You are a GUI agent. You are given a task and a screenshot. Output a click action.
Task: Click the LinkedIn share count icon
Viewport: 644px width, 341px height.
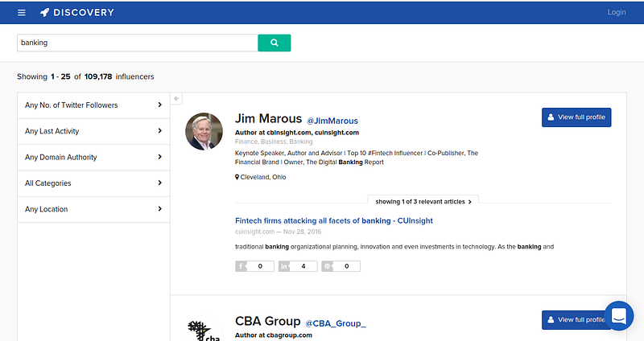click(284, 266)
